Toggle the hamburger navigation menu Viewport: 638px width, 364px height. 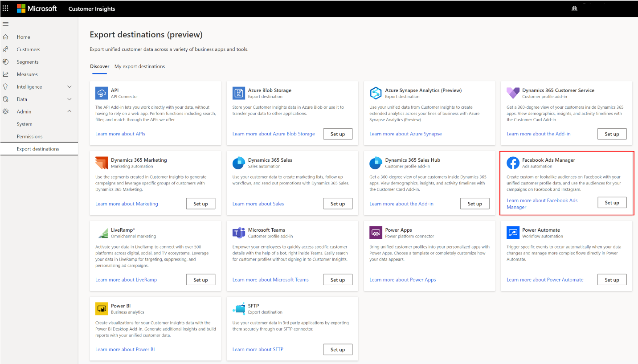6,24
